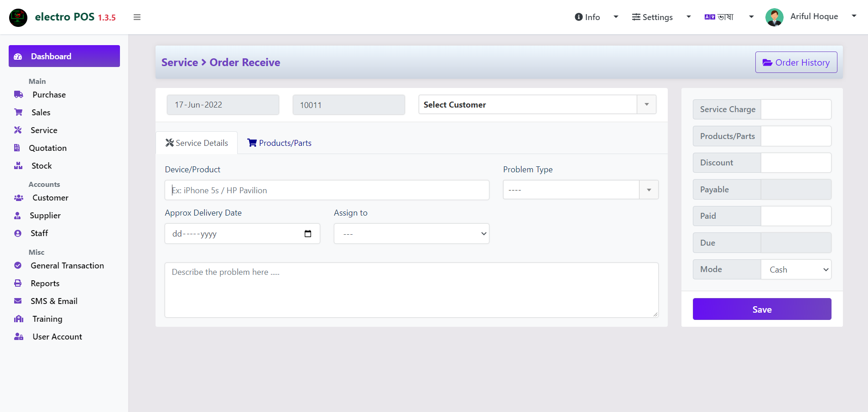Click the Device/Product input field
This screenshot has width=868, height=412.
(x=327, y=190)
